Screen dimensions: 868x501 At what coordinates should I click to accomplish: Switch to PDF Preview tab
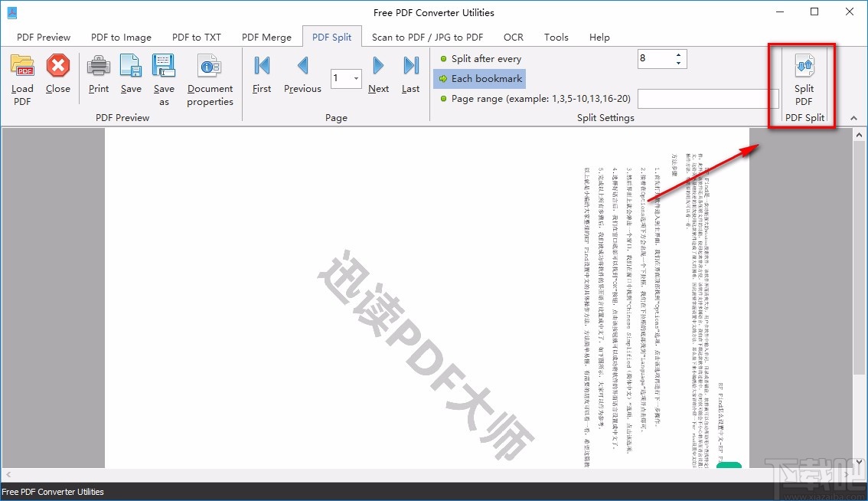[x=44, y=37]
